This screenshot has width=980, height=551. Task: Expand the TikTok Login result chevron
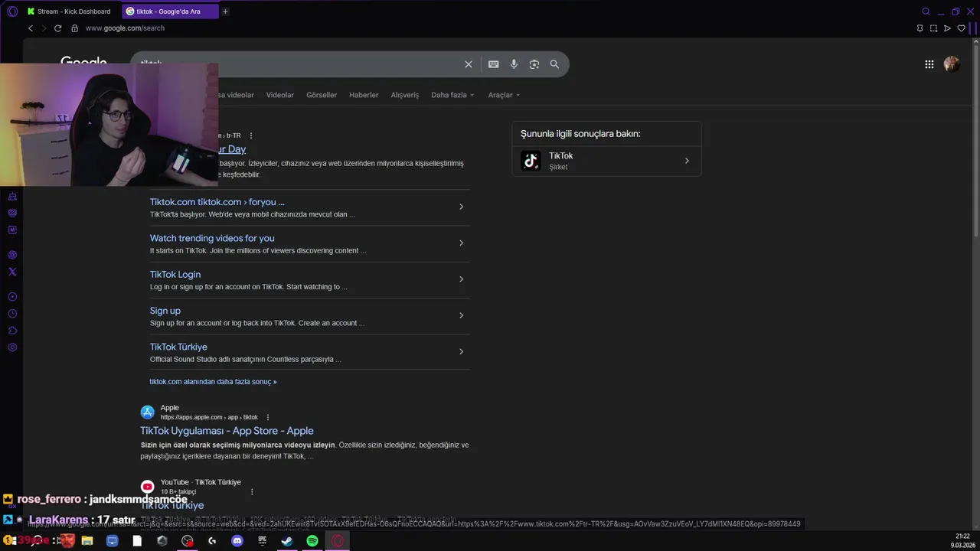pyautogui.click(x=461, y=279)
